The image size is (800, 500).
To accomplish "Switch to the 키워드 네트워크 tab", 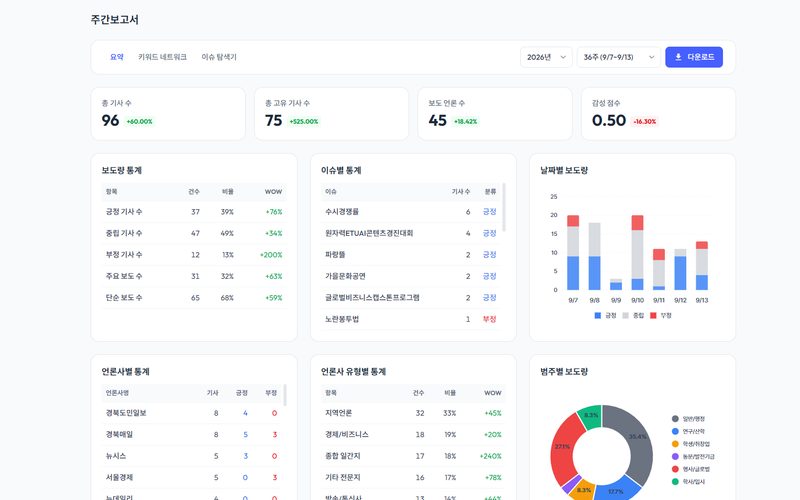I will click(162, 57).
